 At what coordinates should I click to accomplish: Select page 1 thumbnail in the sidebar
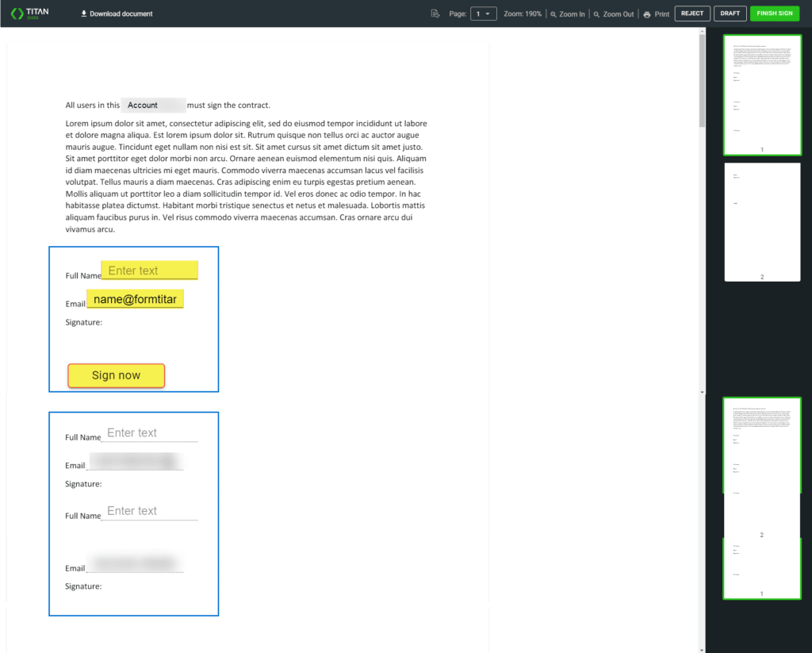[x=762, y=95]
